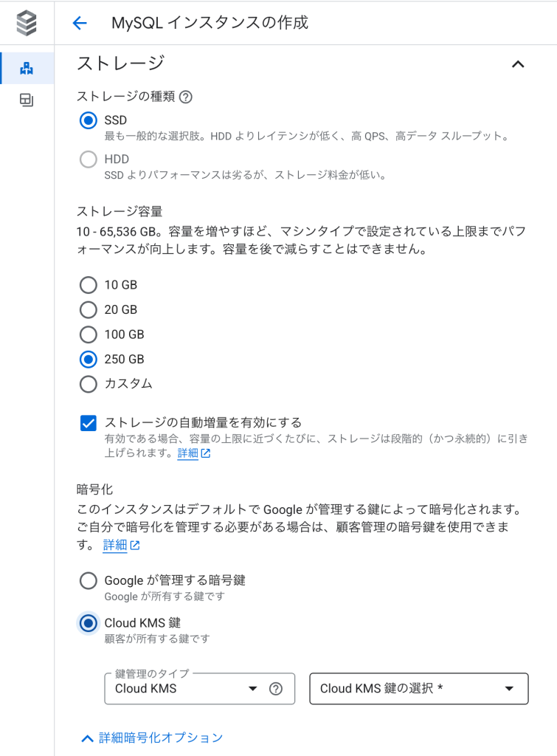Click external-link icon after auto-increase 詳細
Screen dimensions: 557x756
click(x=206, y=453)
